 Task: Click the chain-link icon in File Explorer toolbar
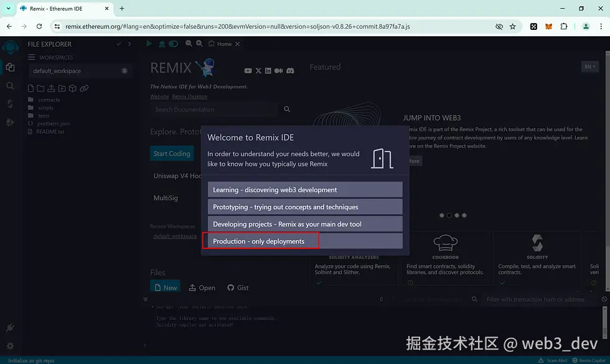point(84,88)
